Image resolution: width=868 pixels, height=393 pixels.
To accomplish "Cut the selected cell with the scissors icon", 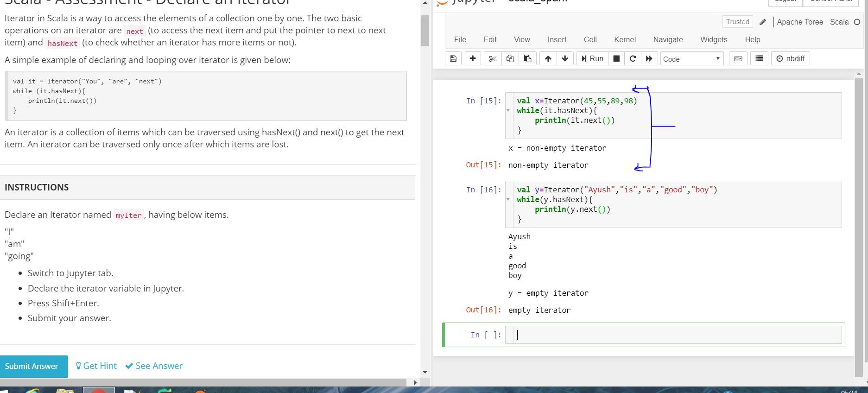I will pos(493,58).
